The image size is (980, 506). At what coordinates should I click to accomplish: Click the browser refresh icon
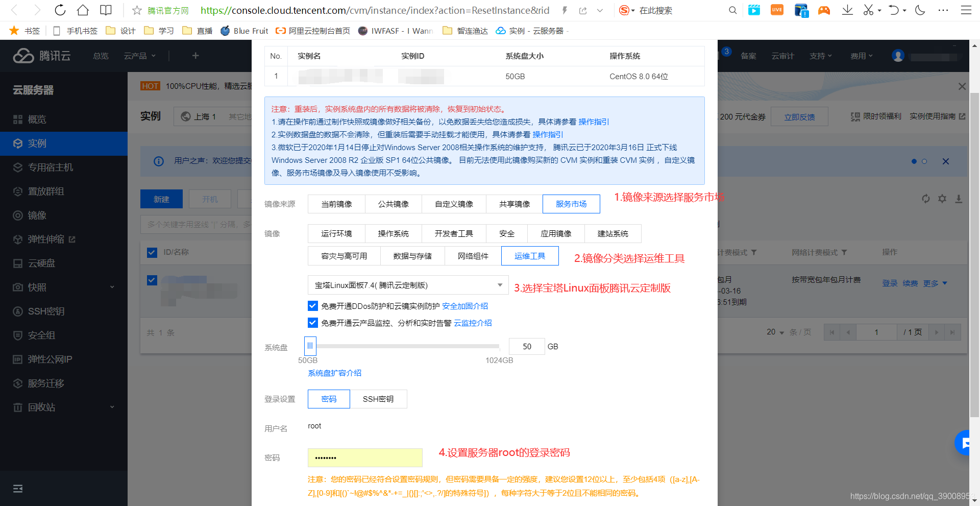click(x=60, y=10)
